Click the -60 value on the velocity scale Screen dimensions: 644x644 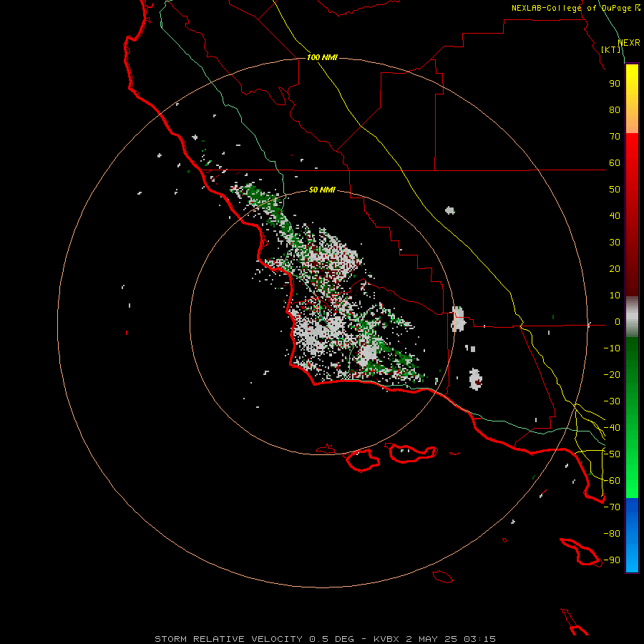[x=612, y=481]
